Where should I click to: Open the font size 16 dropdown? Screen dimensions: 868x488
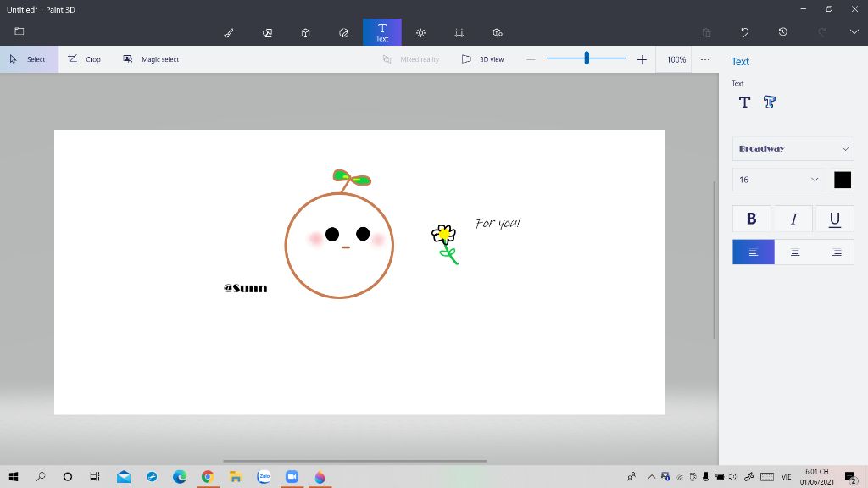click(778, 180)
